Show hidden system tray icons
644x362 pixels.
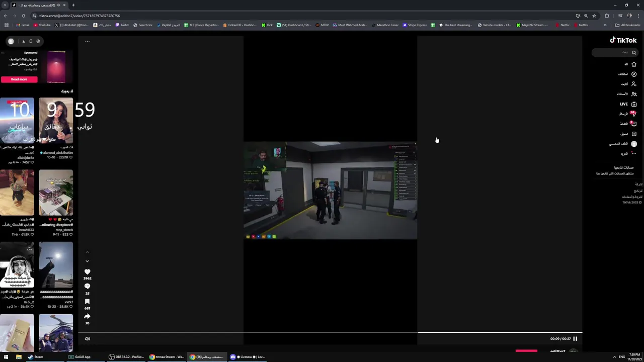pyautogui.click(x=614, y=357)
